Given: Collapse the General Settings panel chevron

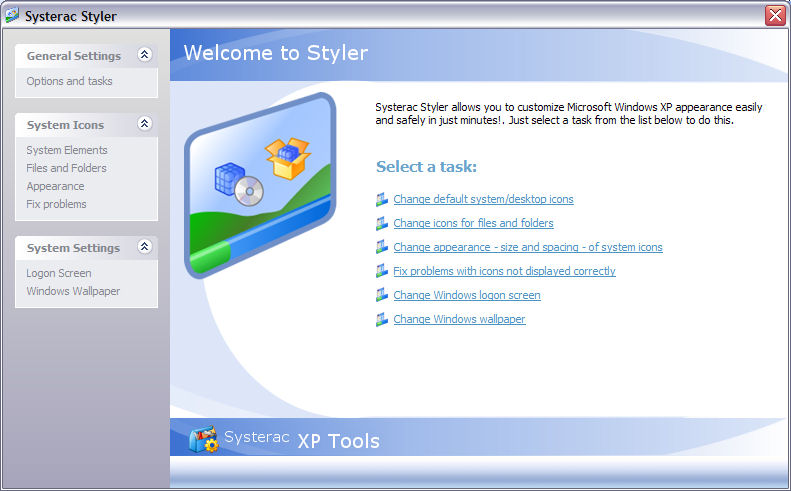Looking at the screenshot, I should click(x=145, y=54).
